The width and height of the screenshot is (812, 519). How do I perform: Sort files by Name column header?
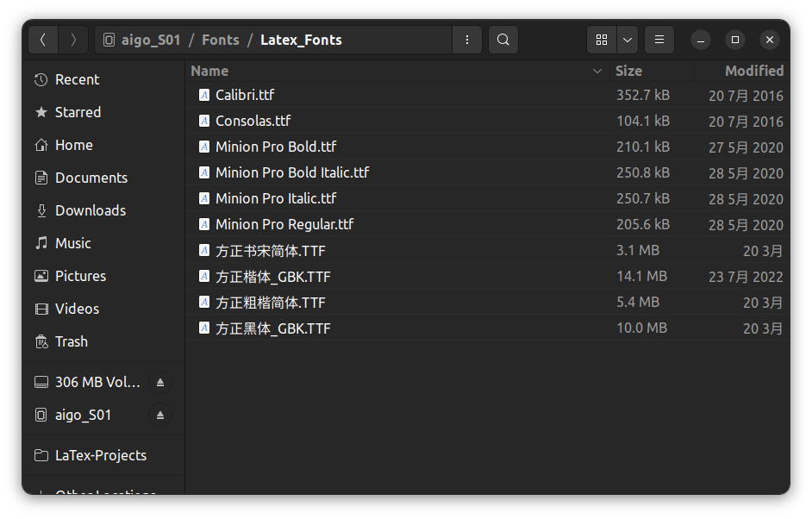(209, 71)
